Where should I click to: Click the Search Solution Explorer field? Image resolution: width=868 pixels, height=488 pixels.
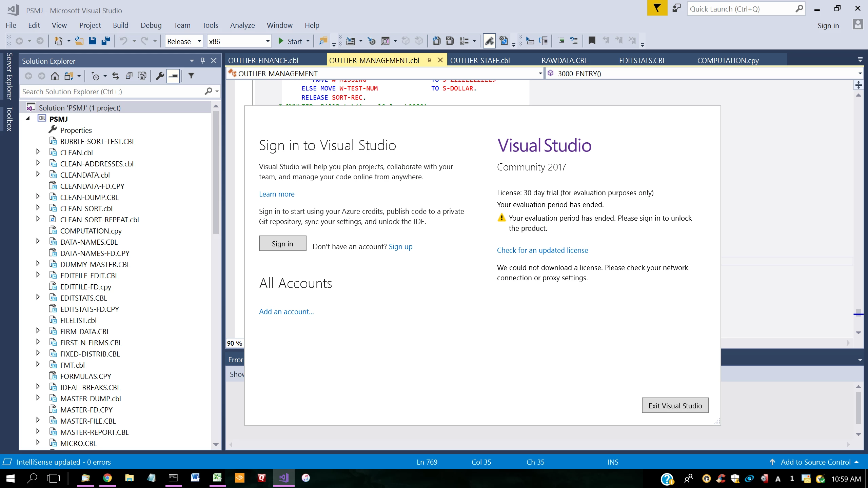pos(112,91)
